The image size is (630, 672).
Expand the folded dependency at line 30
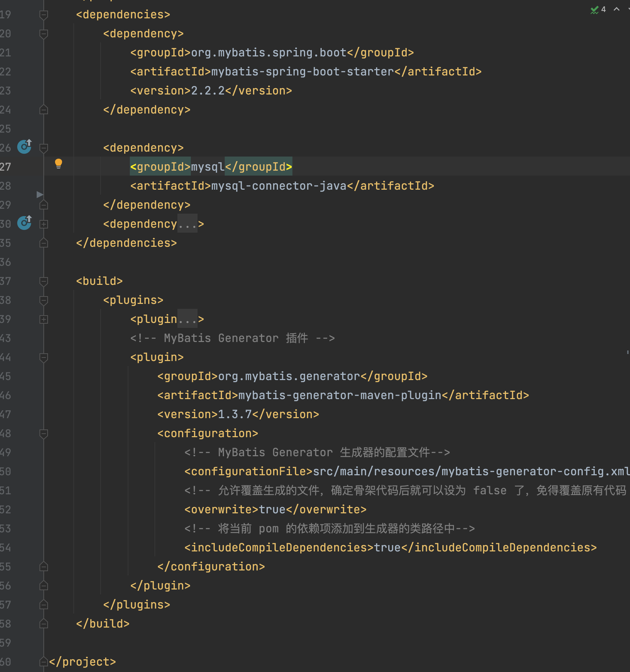coord(44,224)
